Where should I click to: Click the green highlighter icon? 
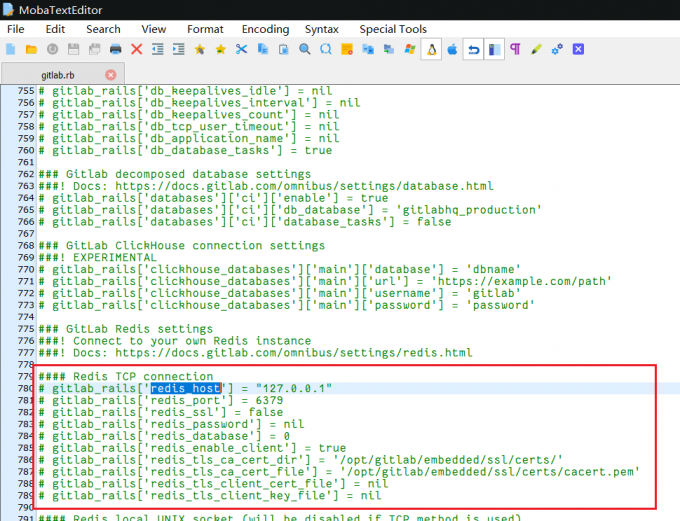coord(536,49)
